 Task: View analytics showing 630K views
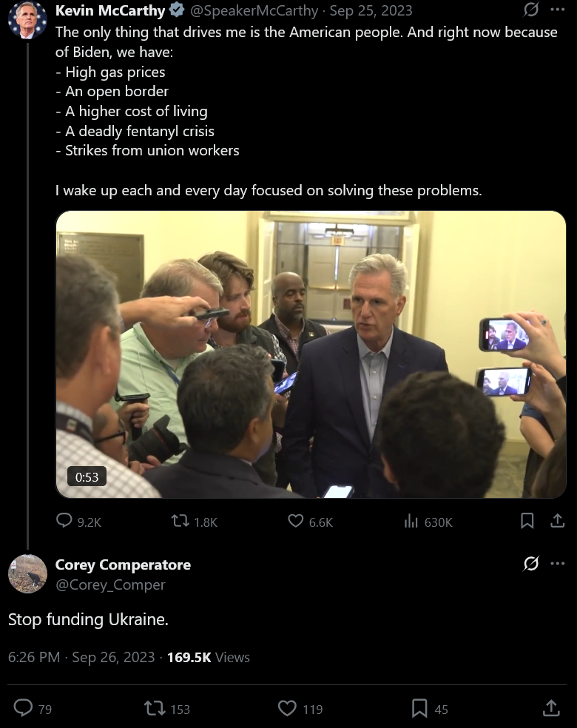[x=428, y=522]
